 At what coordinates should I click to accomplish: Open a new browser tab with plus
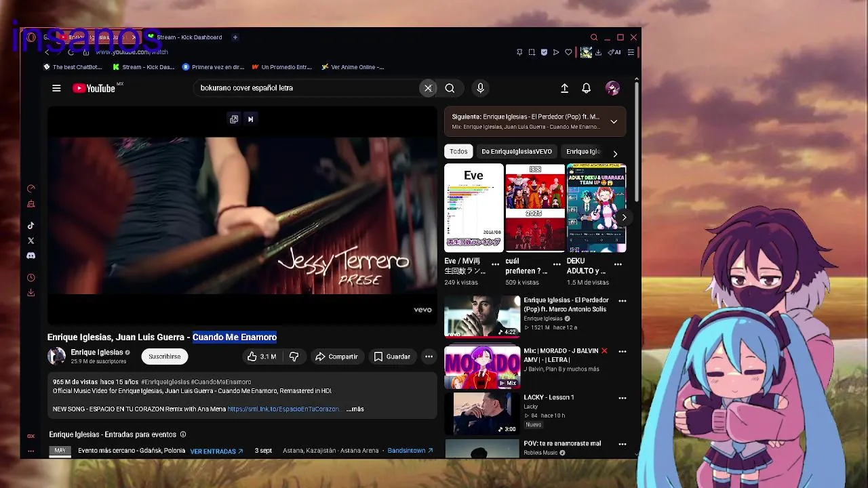235,37
